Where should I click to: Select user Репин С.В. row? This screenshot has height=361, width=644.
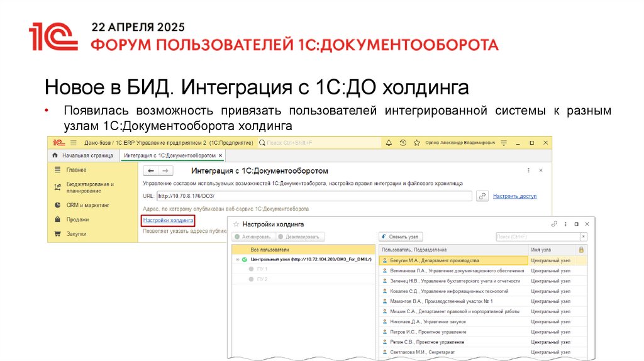(x=483, y=342)
